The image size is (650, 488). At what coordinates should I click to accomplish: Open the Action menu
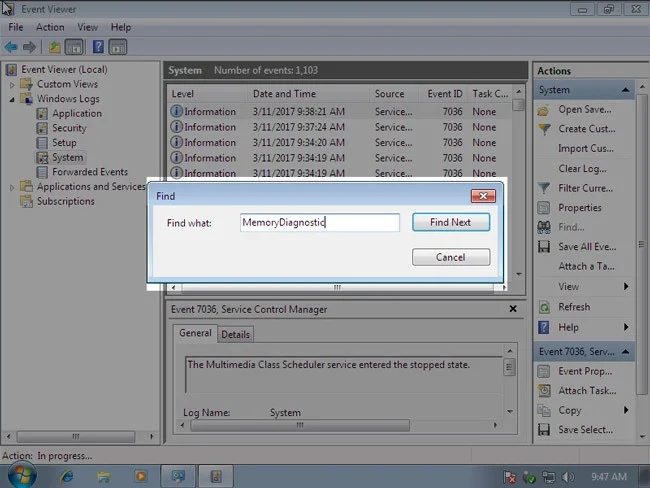click(50, 27)
